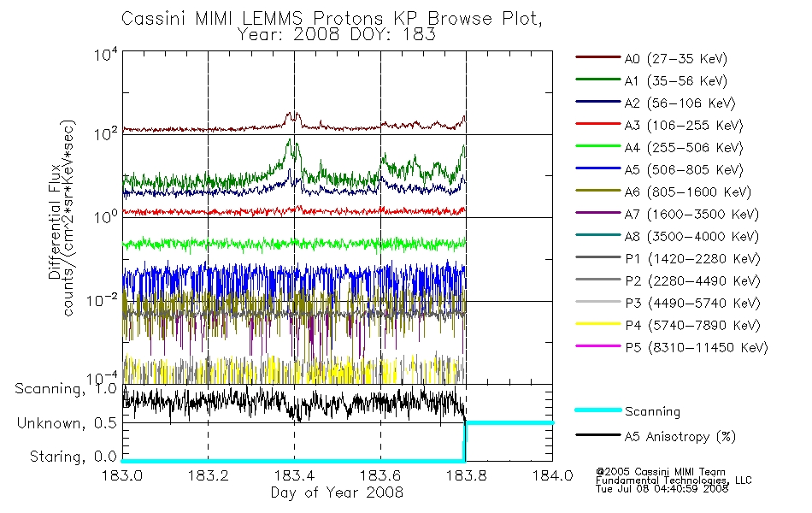812x513 pixels.
Task: Click the 183.0 x-axis tick label
Action: [122, 475]
